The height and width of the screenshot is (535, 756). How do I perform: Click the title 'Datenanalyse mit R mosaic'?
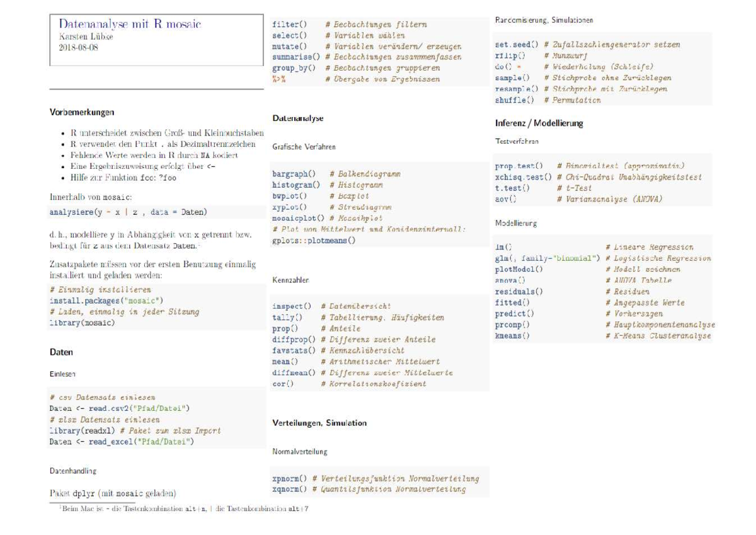point(129,25)
